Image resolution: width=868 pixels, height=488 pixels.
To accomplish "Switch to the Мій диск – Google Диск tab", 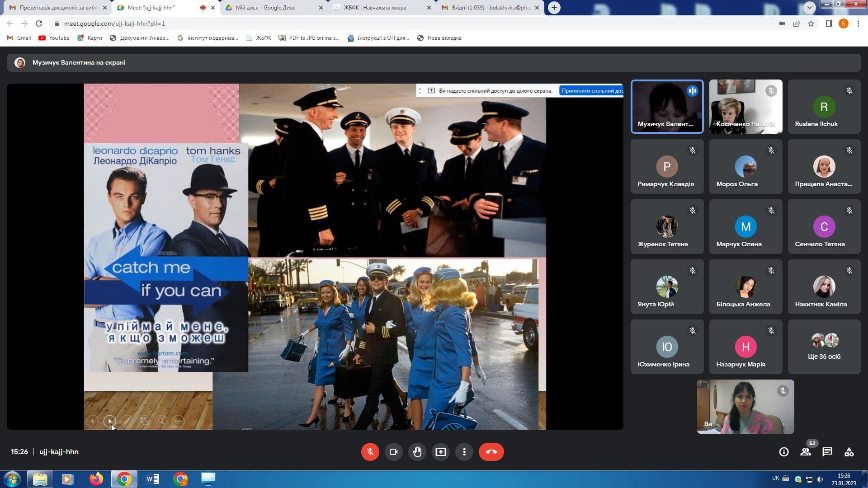I will point(274,8).
